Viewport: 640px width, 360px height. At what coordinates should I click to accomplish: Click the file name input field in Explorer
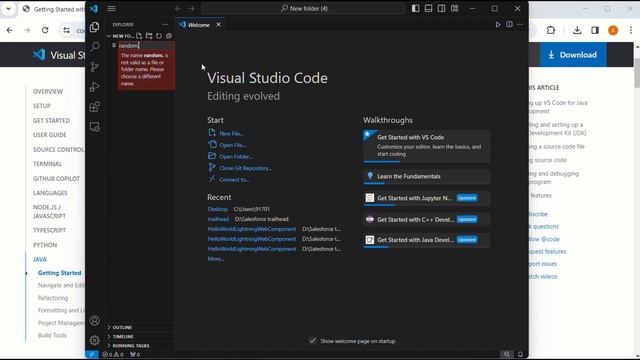pyautogui.click(x=147, y=45)
